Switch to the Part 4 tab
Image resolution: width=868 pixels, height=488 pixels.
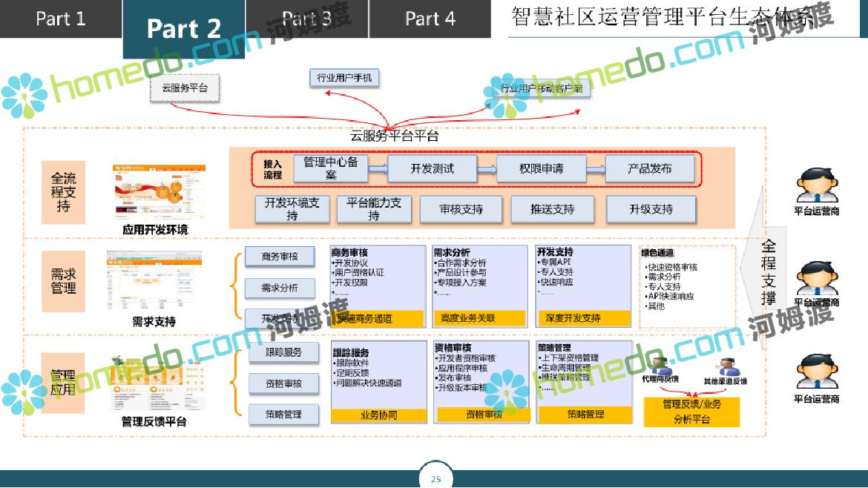click(430, 19)
